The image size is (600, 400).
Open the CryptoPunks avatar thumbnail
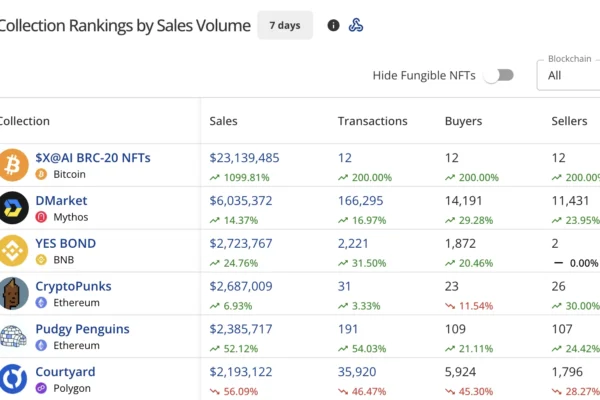[x=13, y=294]
